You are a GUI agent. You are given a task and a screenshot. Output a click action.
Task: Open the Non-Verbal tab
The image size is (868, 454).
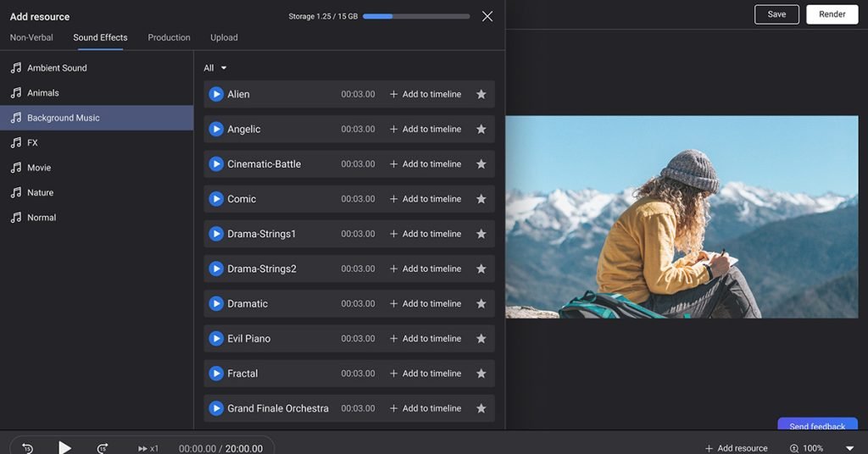(x=31, y=37)
